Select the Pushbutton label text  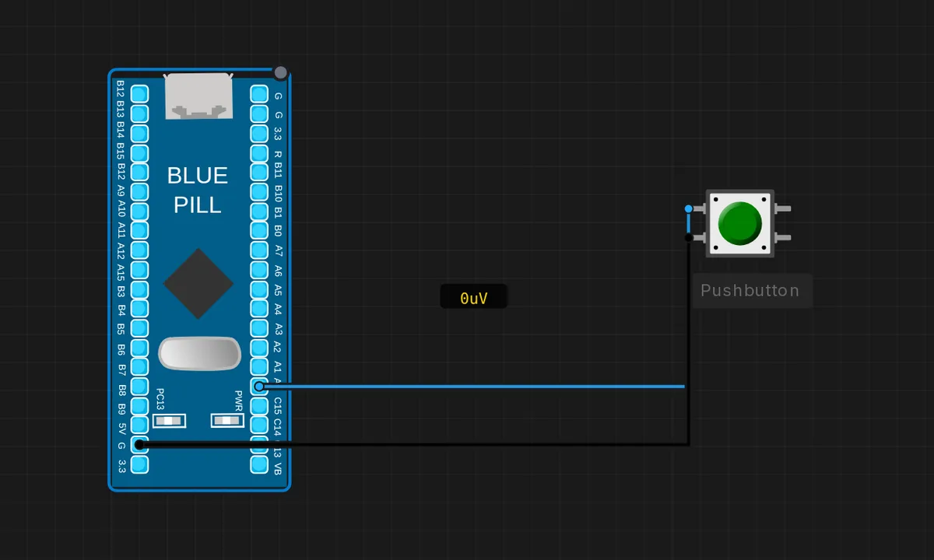click(750, 291)
